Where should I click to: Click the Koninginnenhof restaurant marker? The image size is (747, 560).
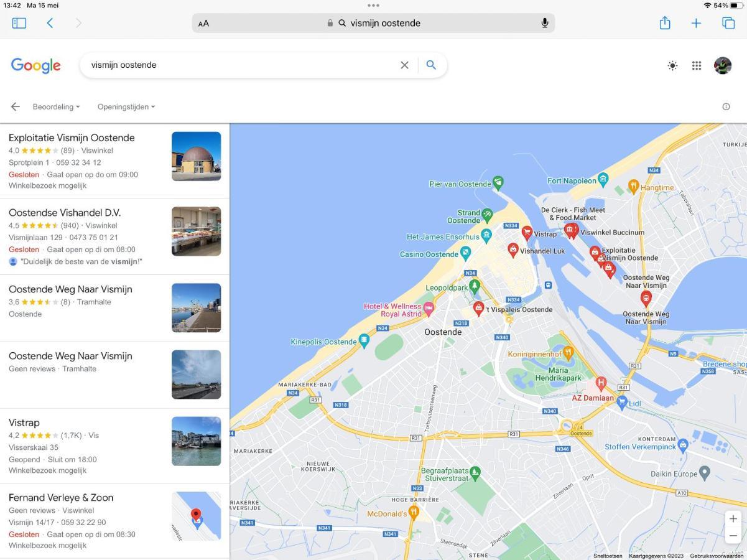pos(567,353)
